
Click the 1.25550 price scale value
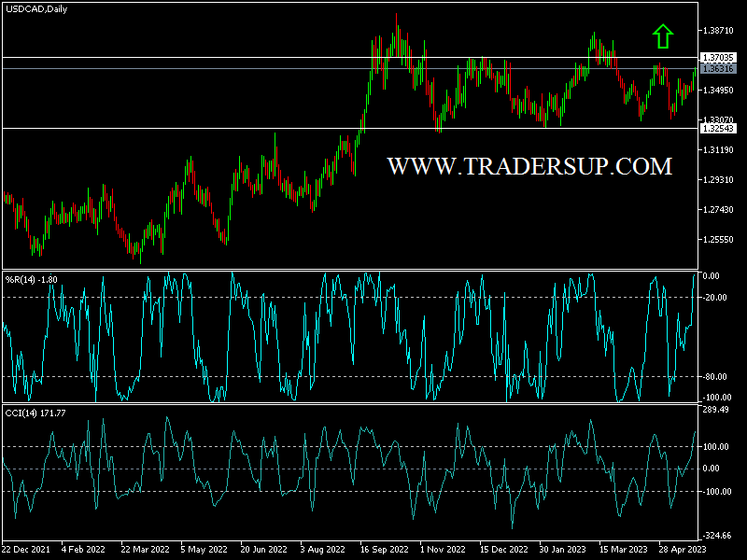(718, 240)
